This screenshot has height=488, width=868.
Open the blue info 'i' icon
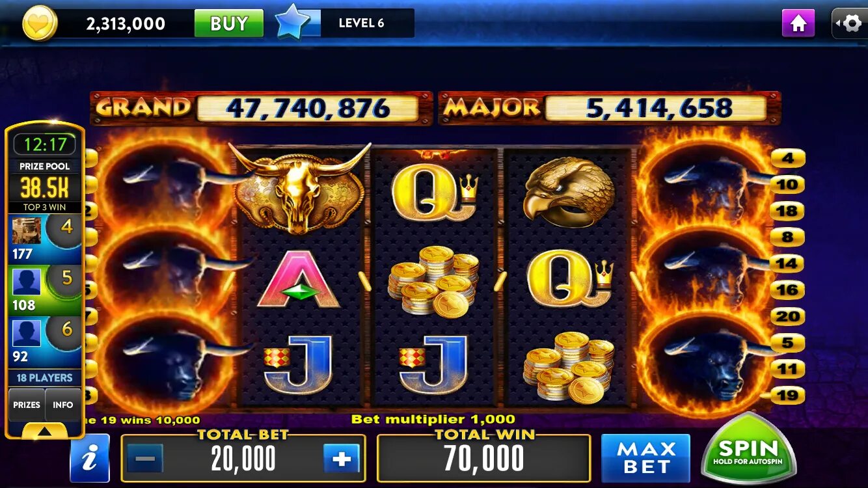[x=90, y=458]
